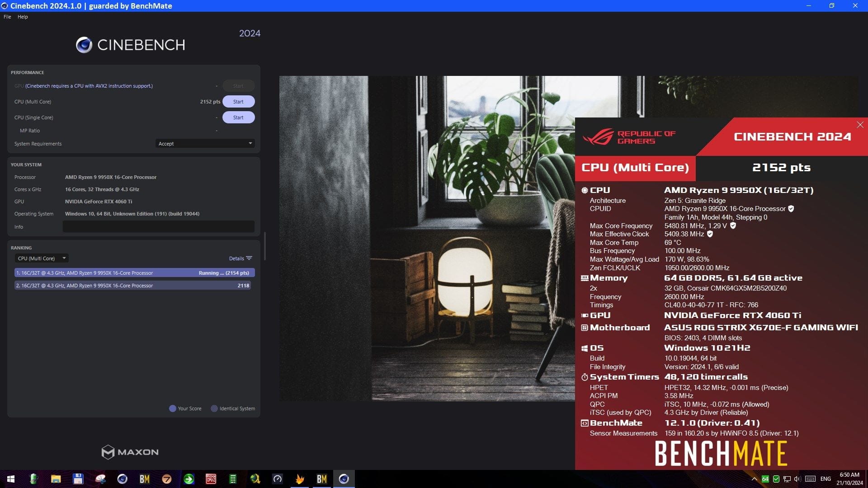868x488 pixels.
Task: Open the clock showing 6:50 AM
Action: pyautogui.click(x=849, y=479)
